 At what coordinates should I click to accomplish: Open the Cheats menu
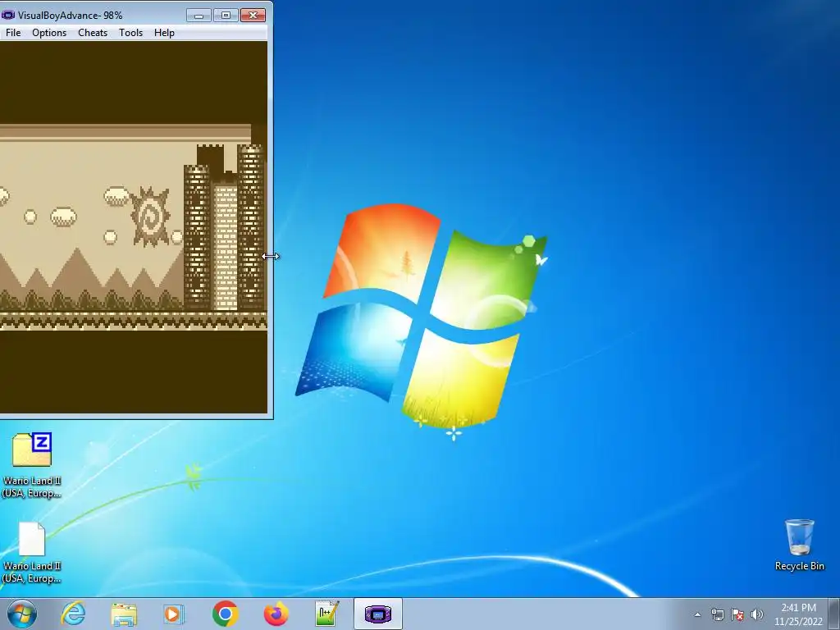(x=93, y=33)
